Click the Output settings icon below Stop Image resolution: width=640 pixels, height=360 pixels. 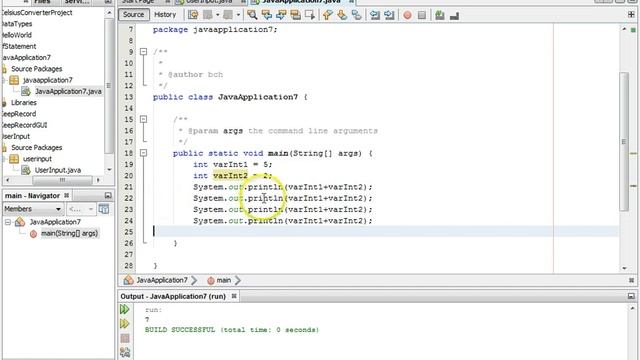125,352
